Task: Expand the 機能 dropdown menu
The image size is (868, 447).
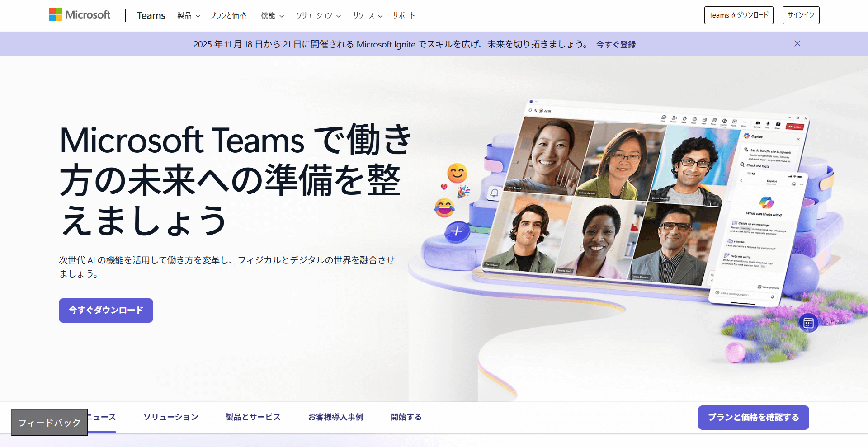Action: [272, 15]
